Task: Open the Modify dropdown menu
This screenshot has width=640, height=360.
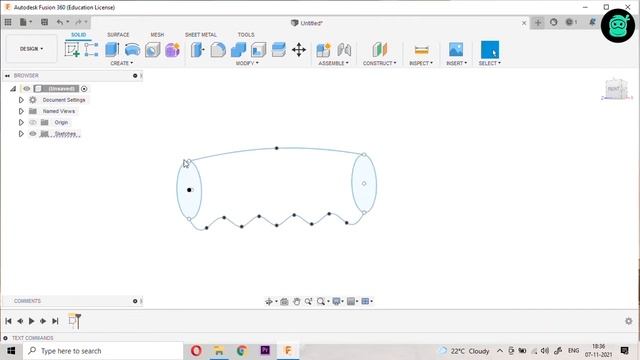Action: [247, 63]
